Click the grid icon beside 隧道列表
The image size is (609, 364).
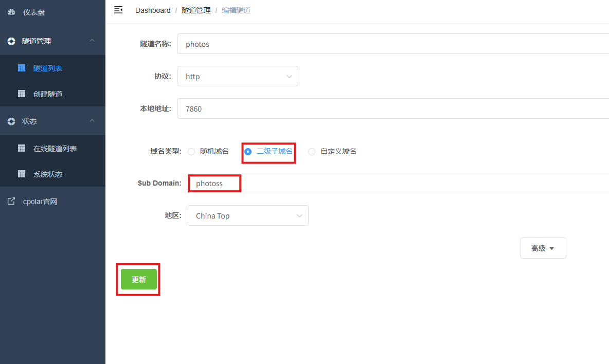22,68
